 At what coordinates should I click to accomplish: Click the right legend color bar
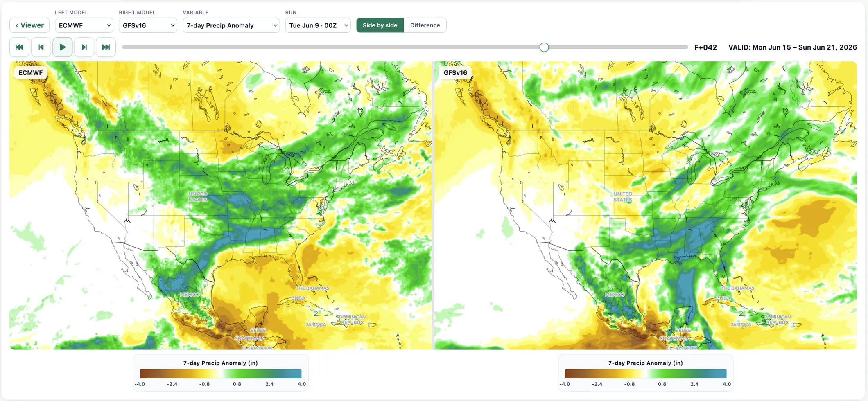tap(646, 374)
